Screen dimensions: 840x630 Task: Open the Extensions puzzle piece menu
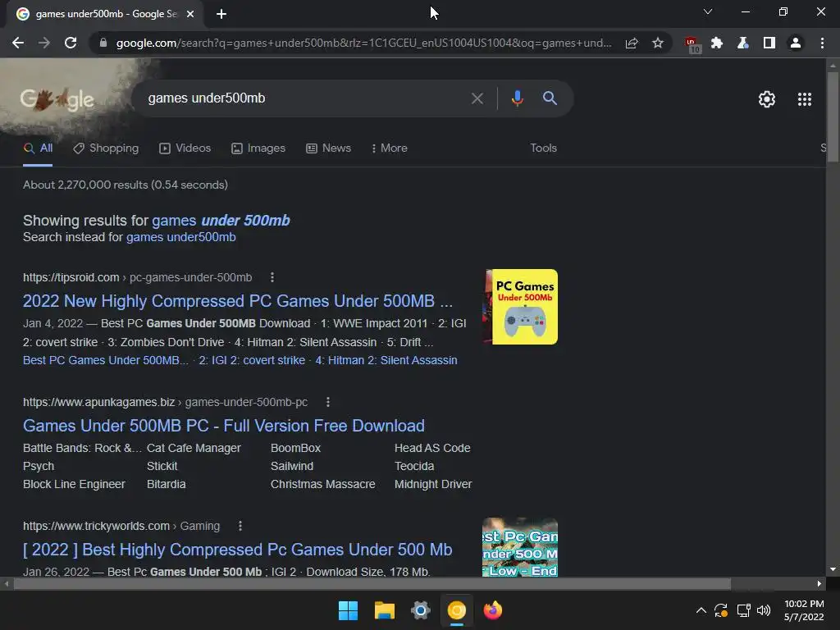point(717,43)
